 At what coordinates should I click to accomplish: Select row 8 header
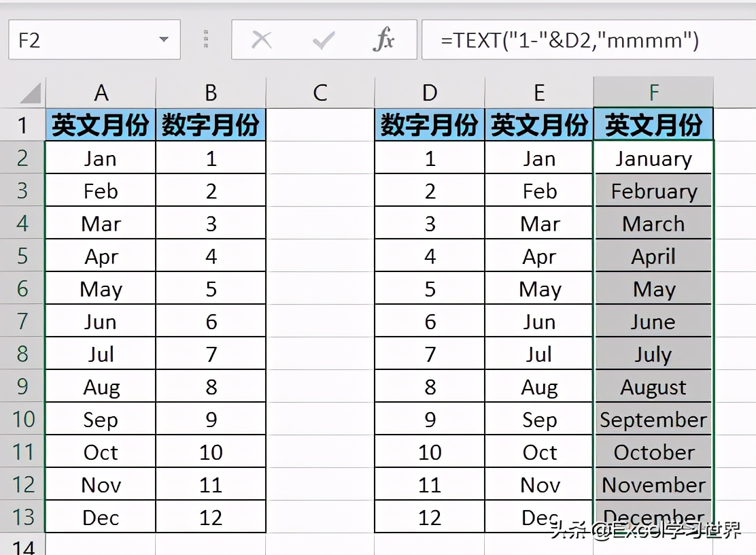[x=22, y=354]
